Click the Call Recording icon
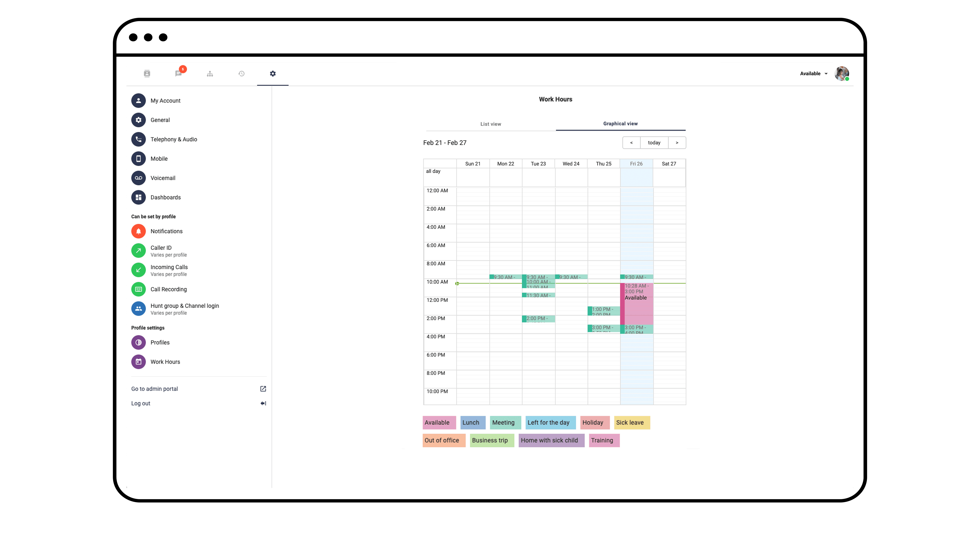 click(x=138, y=289)
